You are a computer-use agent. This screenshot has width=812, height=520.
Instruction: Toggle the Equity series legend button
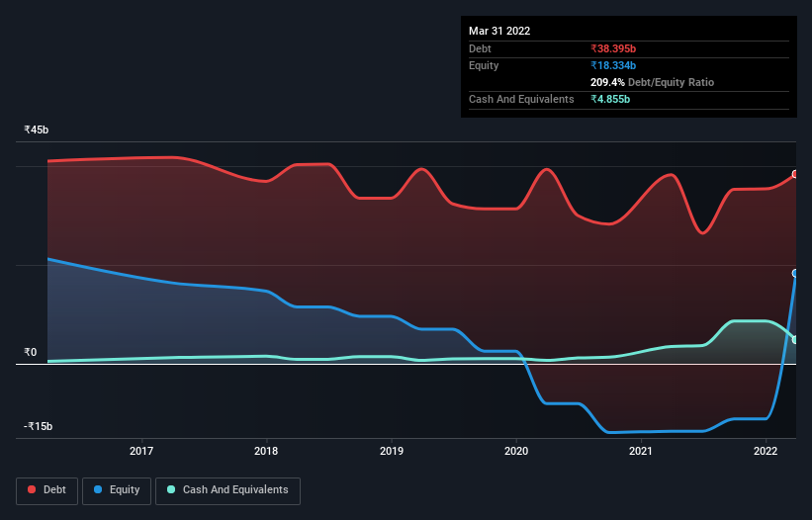tap(117, 490)
